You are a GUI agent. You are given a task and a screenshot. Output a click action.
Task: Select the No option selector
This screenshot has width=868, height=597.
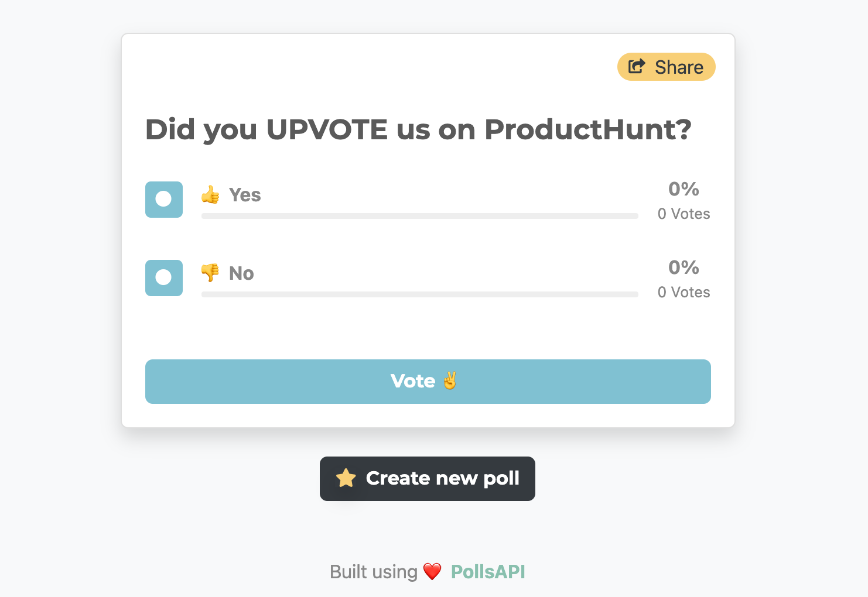(x=163, y=278)
